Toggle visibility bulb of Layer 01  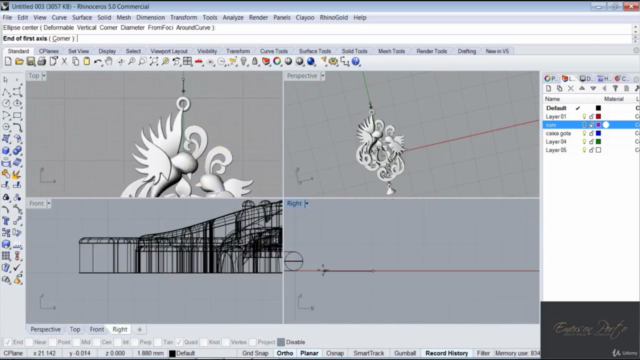pos(584,117)
